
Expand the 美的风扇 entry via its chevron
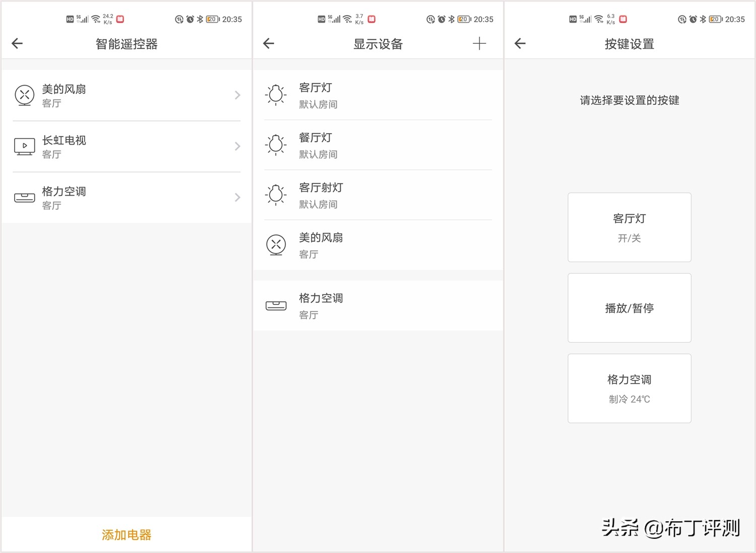click(x=237, y=95)
